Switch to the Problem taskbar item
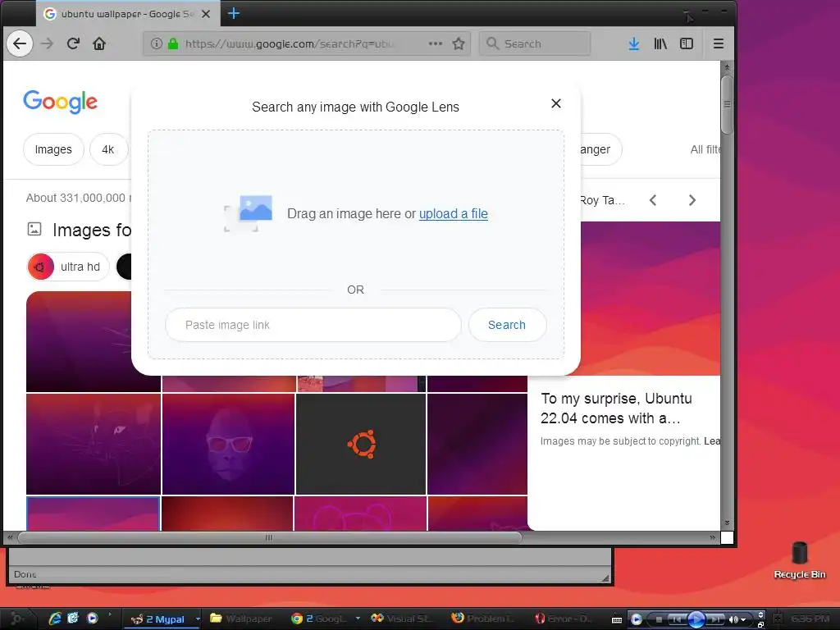Image resolution: width=840 pixels, height=630 pixels. click(x=482, y=619)
